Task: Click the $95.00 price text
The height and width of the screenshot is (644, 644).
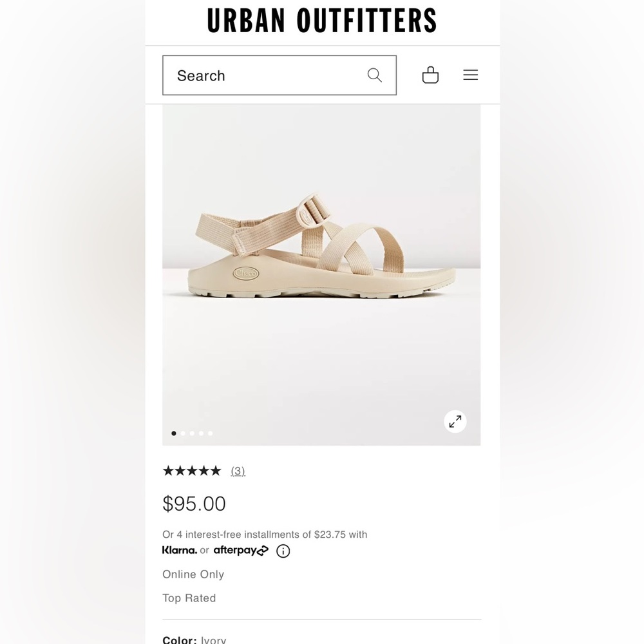Action: tap(194, 504)
